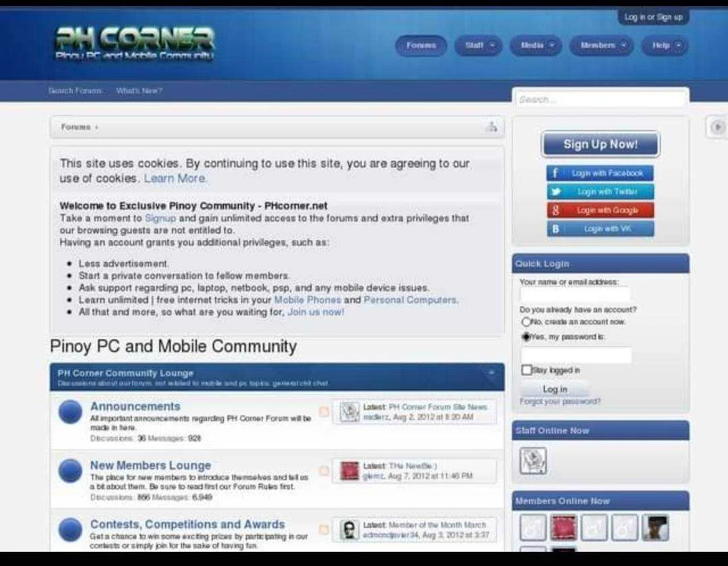Open the Forums navigation tab
The image size is (728, 566).
point(421,45)
